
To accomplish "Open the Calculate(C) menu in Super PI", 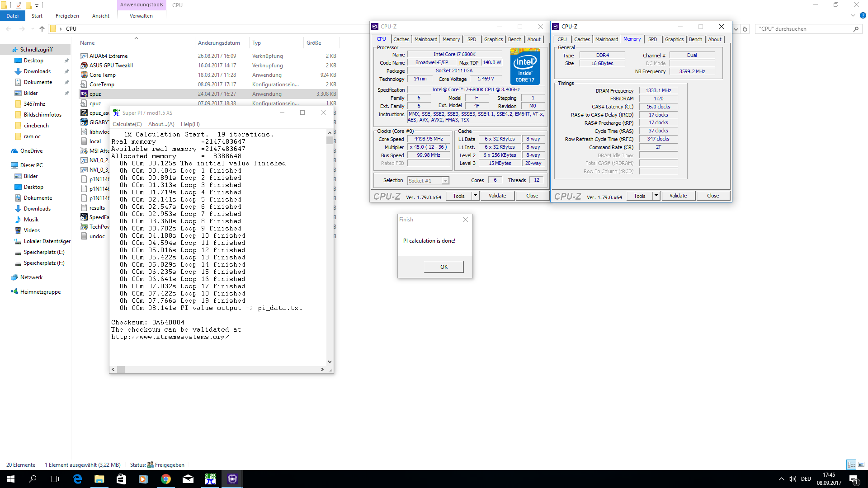I will coord(127,124).
